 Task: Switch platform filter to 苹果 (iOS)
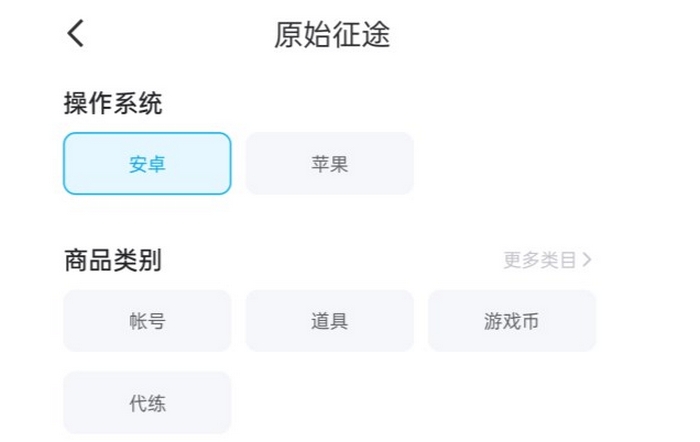click(329, 164)
